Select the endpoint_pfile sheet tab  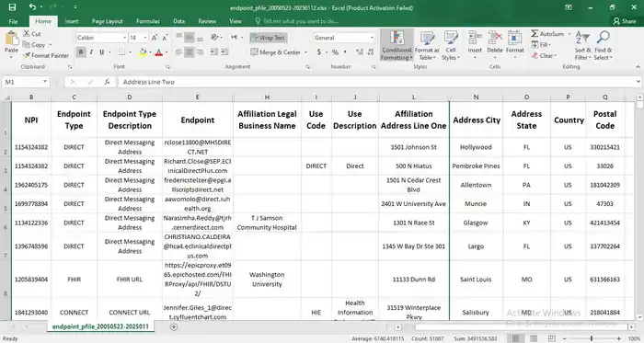pyautogui.click(x=100, y=326)
